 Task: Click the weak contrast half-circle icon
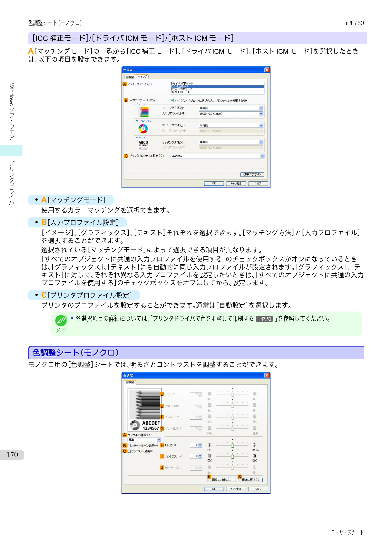coord(209,456)
